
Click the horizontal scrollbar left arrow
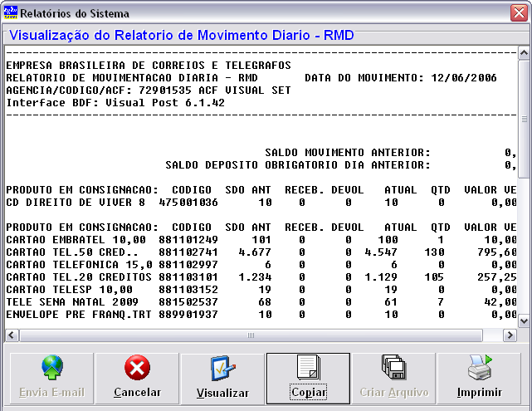tap(12, 335)
